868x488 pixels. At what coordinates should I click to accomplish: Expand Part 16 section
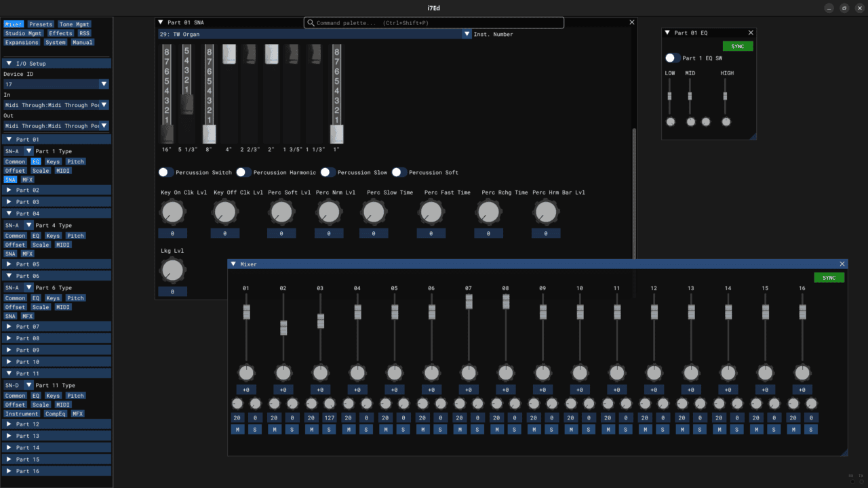(57, 471)
